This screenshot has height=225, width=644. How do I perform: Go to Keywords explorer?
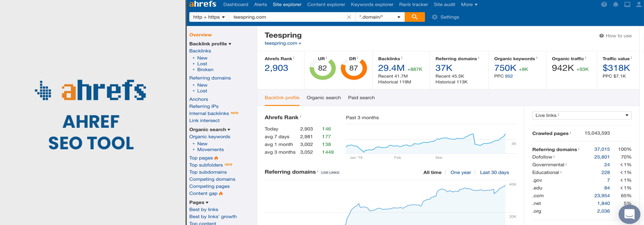point(372,4)
